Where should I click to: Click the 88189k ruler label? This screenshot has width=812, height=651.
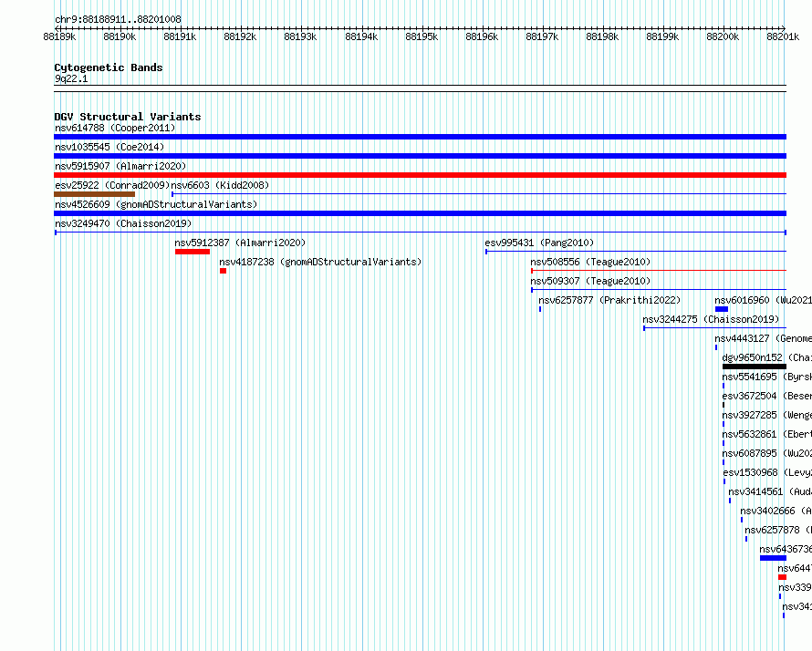[59, 36]
